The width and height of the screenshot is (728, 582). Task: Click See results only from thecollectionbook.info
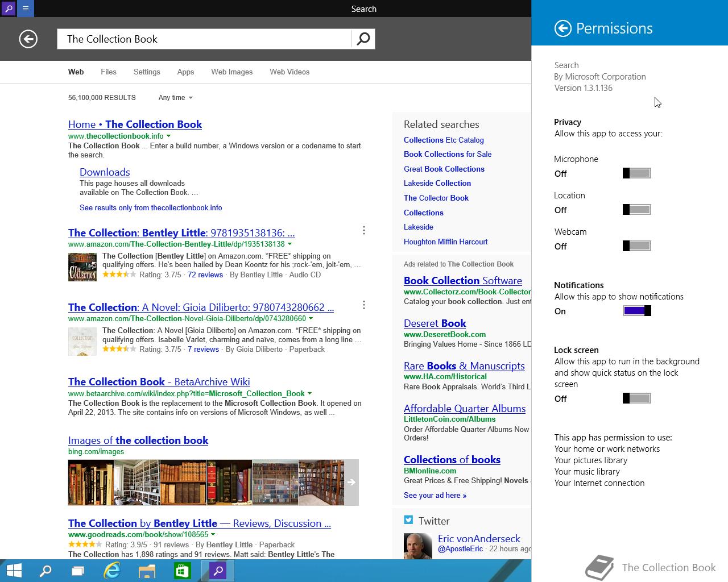151,208
